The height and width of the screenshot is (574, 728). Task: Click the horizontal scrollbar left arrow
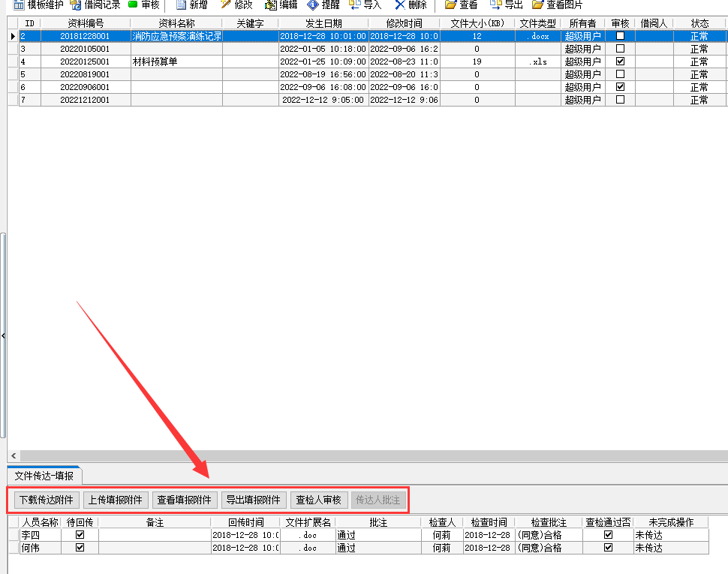[x=13, y=456]
